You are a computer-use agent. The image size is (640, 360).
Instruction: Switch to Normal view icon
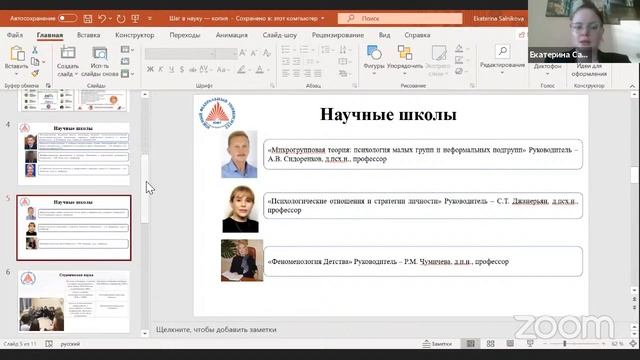point(471,344)
